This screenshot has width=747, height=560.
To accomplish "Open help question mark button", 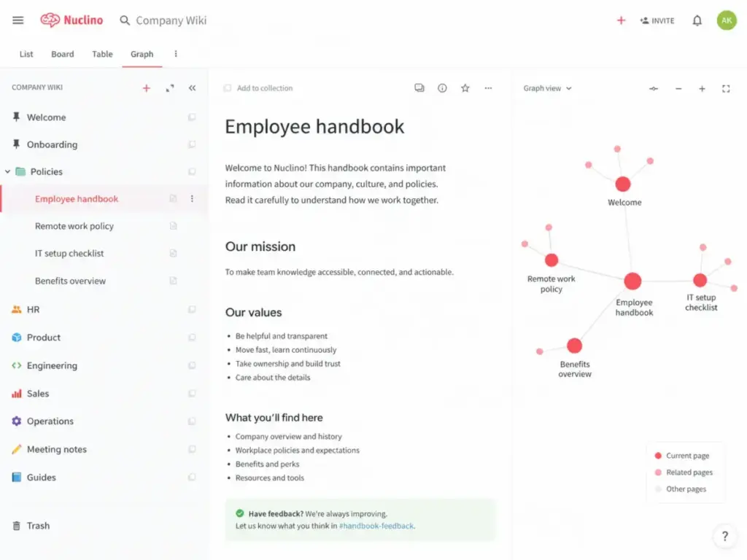I will pos(724,536).
